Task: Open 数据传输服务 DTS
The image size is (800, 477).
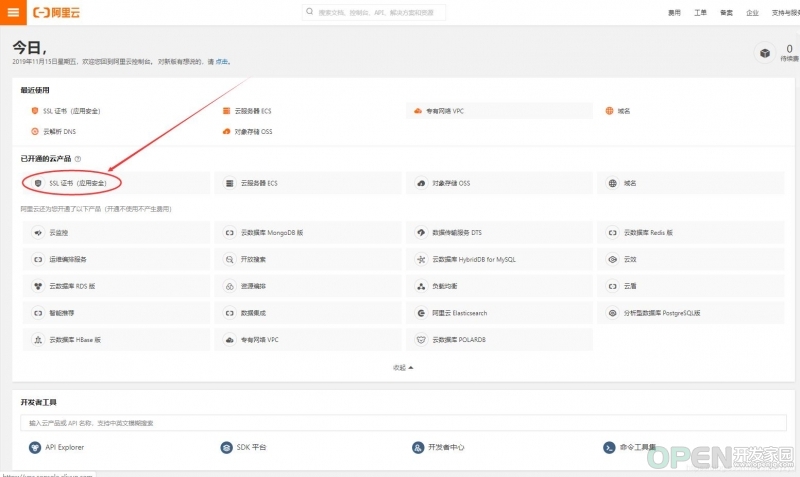Action: point(499,233)
